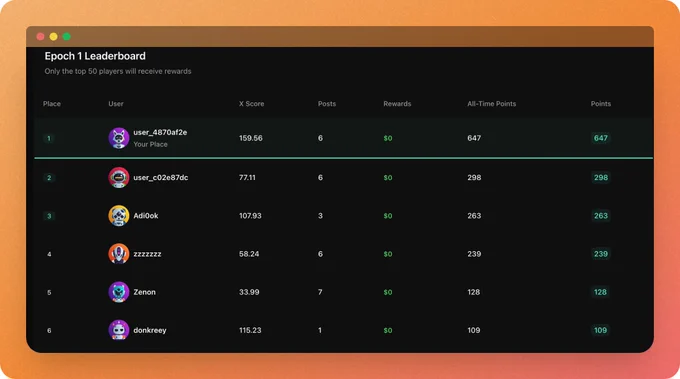Screen dimensions: 680x379
Task: Open user_4870af2e profile name
Action: point(160,132)
